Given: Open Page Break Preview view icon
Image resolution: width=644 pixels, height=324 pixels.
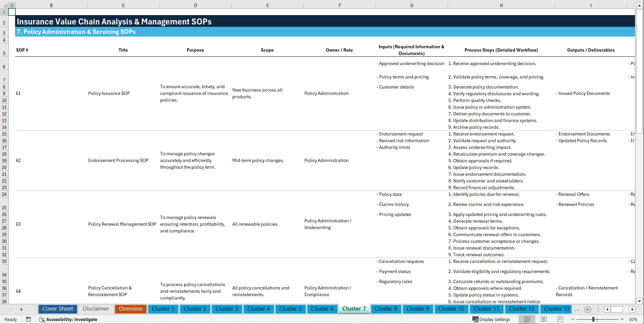Looking at the screenshot, I should click(x=560, y=319).
